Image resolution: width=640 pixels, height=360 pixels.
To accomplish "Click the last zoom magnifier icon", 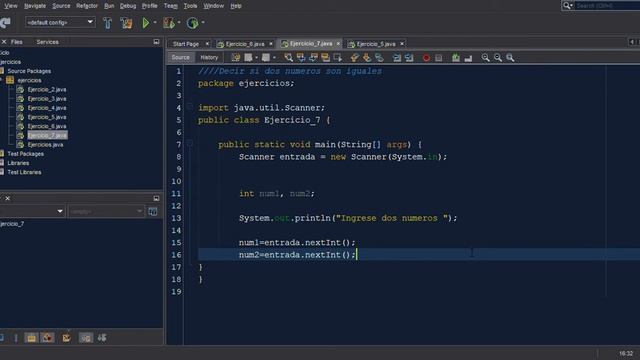I will click(x=510, y=58).
